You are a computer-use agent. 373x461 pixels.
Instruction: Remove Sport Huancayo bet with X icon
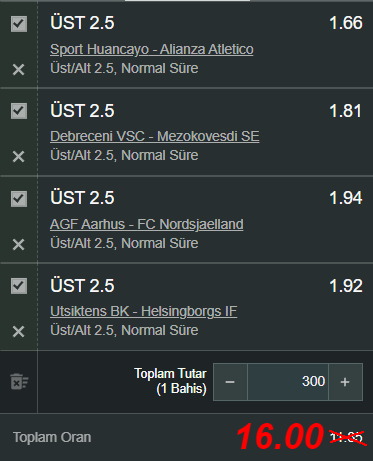coord(18,69)
